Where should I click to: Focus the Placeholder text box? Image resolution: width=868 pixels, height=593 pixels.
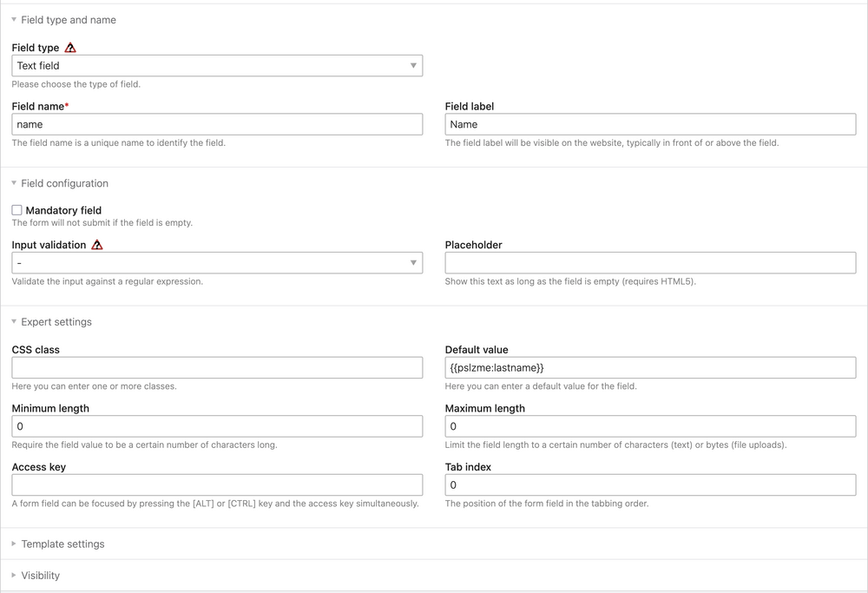click(x=650, y=263)
